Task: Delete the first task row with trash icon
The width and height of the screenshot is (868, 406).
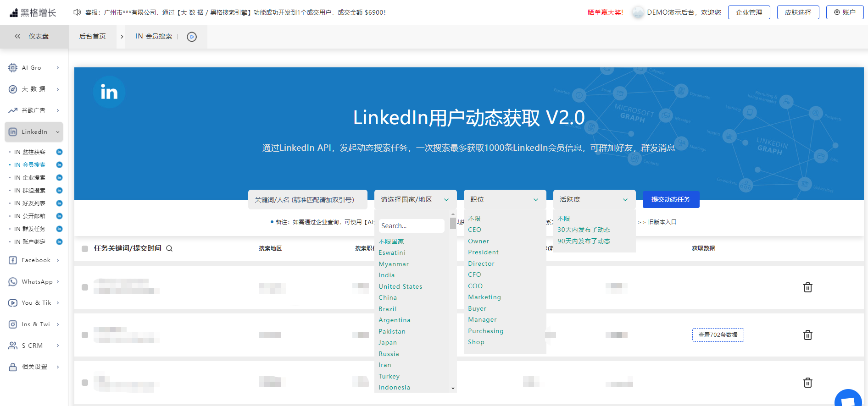Action: point(807,287)
